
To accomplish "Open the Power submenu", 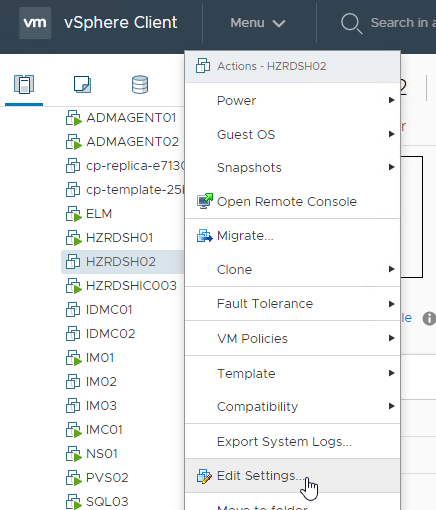I will click(293, 101).
